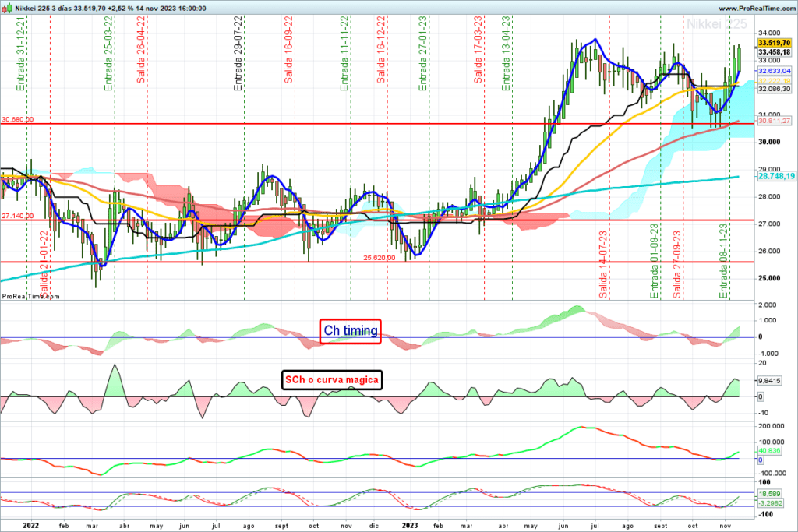Select the 'Salida 16-09-22' marker label
798x532 pixels.
point(288,50)
